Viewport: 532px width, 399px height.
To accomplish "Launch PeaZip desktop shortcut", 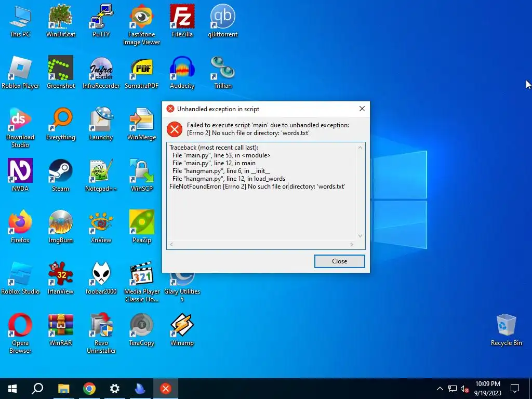I will (x=141, y=227).
